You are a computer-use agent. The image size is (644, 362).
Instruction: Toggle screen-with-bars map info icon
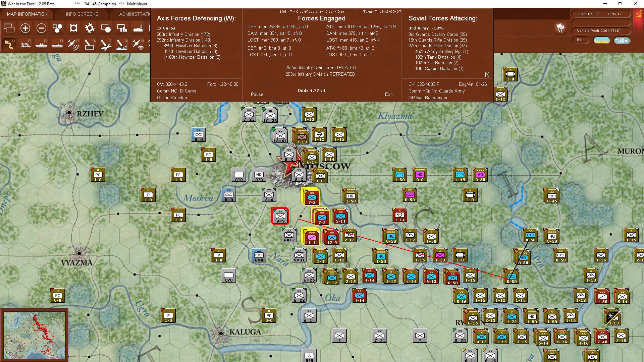tap(122, 28)
